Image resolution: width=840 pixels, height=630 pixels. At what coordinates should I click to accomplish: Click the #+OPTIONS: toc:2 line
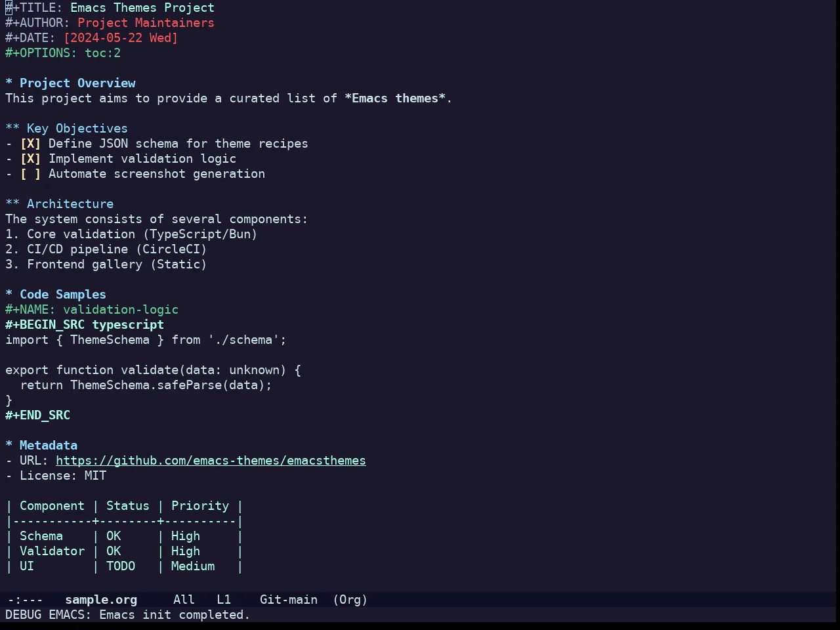(63, 53)
